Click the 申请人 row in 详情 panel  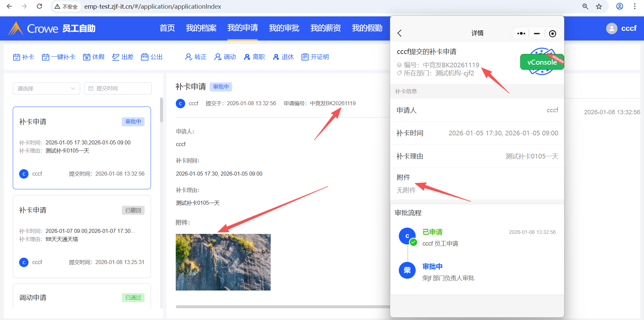tap(477, 110)
